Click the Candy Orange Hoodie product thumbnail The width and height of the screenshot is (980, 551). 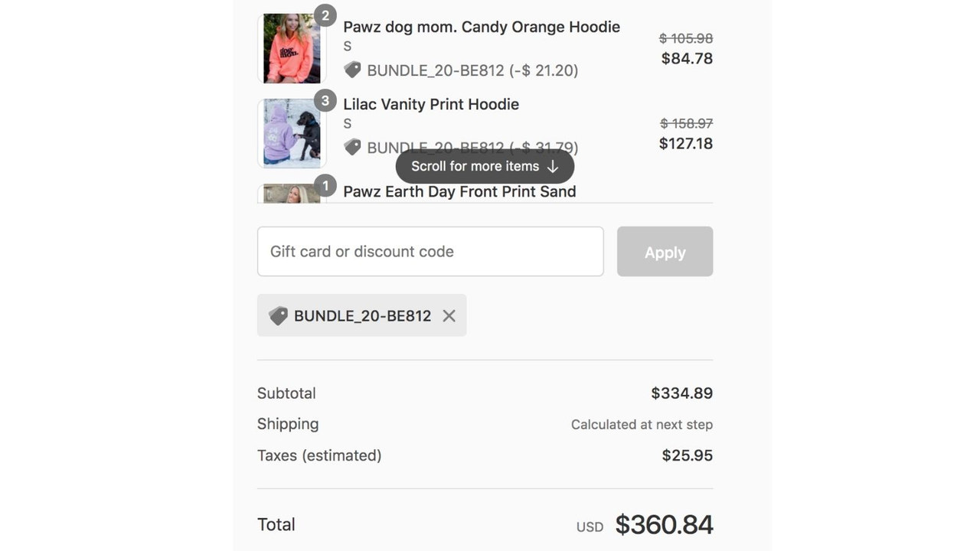pos(291,47)
